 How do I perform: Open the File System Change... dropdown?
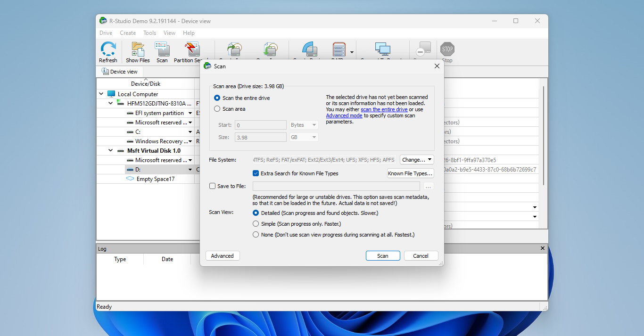point(417,160)
